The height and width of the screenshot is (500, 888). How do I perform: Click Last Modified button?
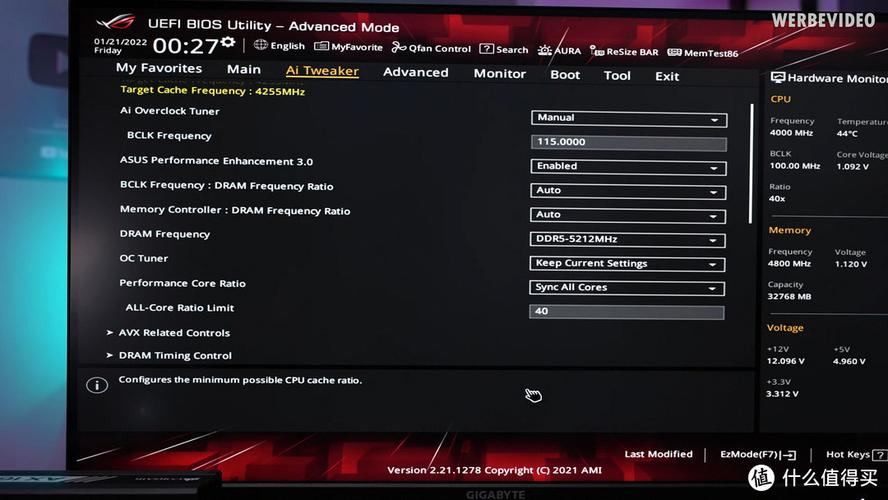(658, 454)
